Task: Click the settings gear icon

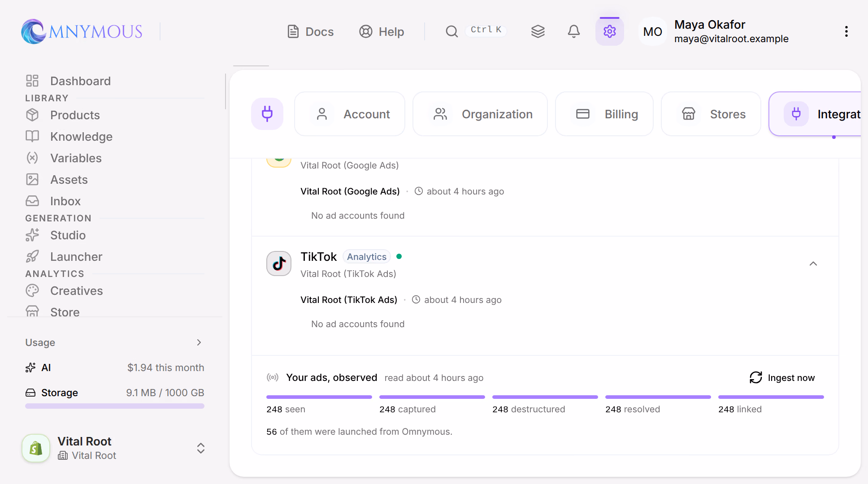Action: click(610, 31)
